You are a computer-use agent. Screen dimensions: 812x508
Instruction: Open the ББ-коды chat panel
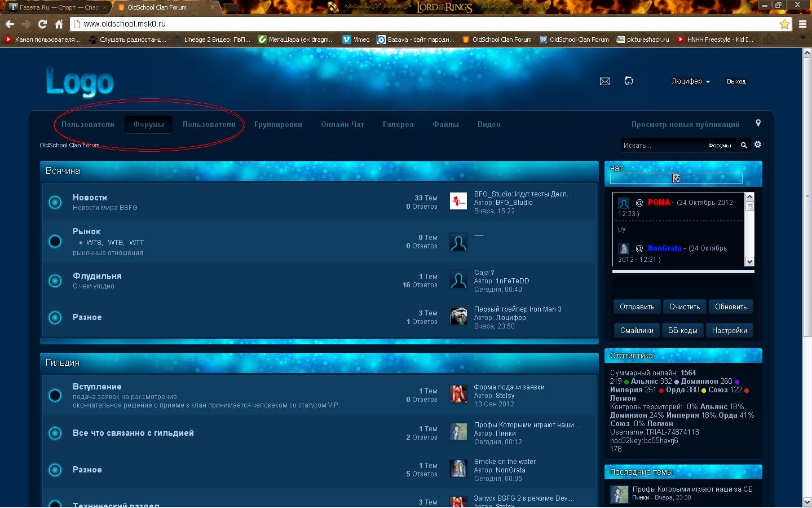pyautogui.click(x=682, y=331)
